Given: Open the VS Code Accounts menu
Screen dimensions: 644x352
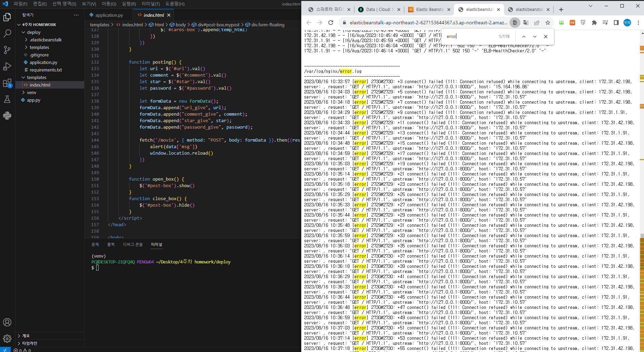Looking at the screenshot, I should 7,322.
